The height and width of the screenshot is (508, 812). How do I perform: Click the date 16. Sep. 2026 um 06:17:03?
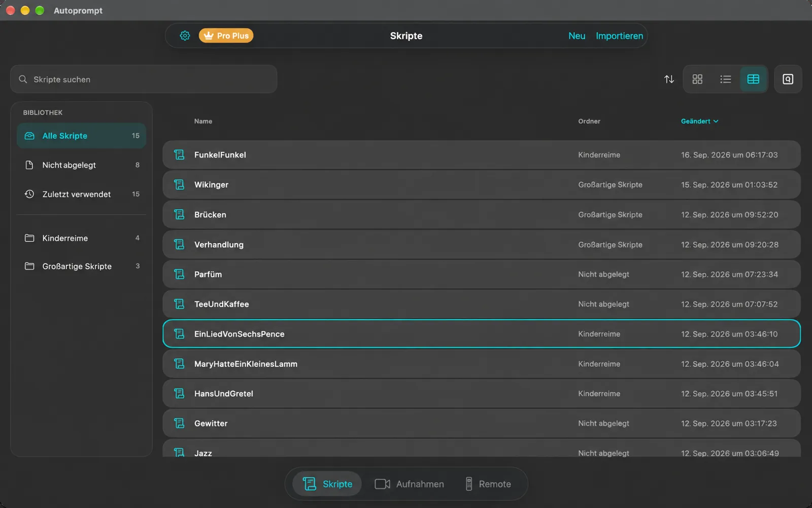[729, 155]
